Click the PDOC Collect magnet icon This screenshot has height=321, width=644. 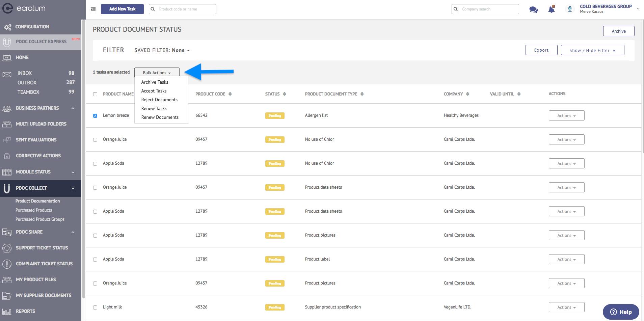point(7,188)
